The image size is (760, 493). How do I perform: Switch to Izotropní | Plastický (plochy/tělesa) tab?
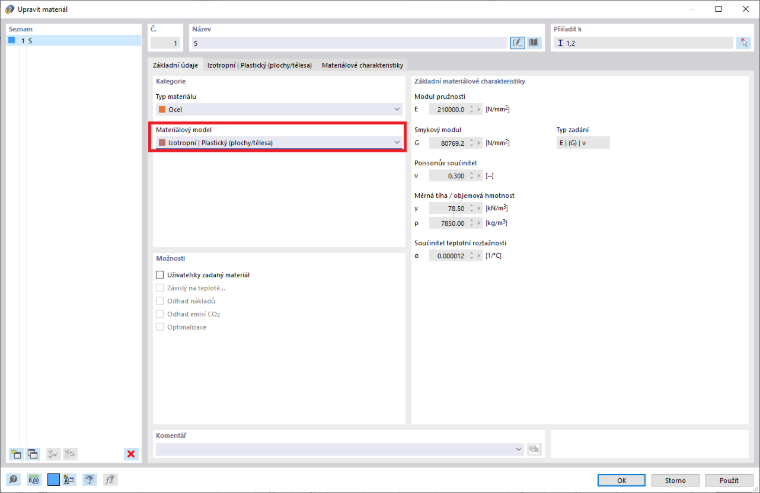point(259,65)
